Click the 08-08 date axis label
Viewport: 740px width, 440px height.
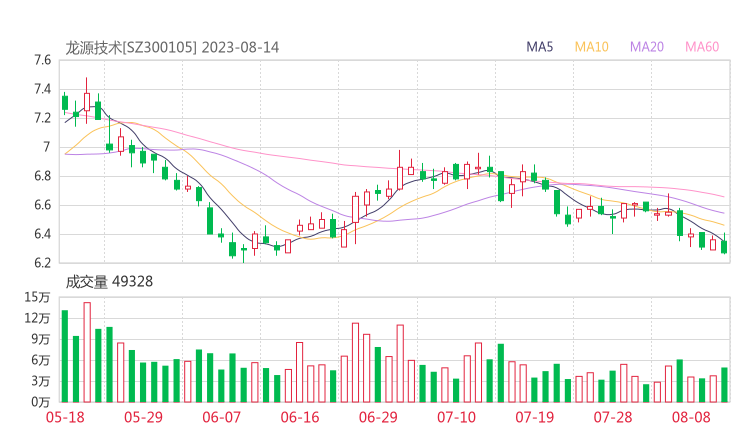(x=691, y=417)
